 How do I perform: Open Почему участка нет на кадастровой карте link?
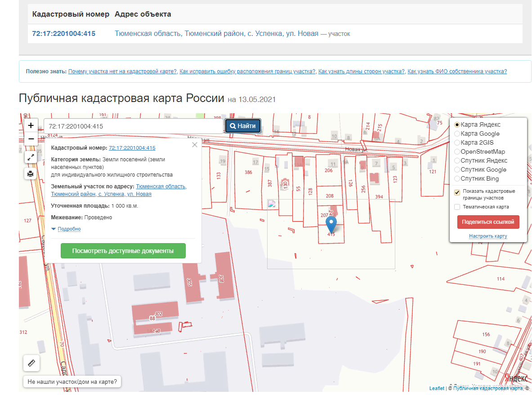click(x=122, y=71)
